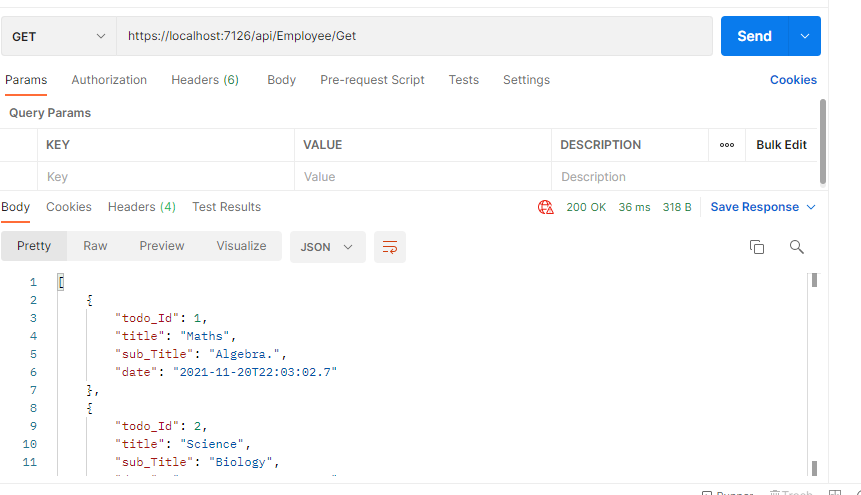Open the request Headers (6) tab
Screen dimensions: 861x495
pyautogui.click(x=205, y=80)
